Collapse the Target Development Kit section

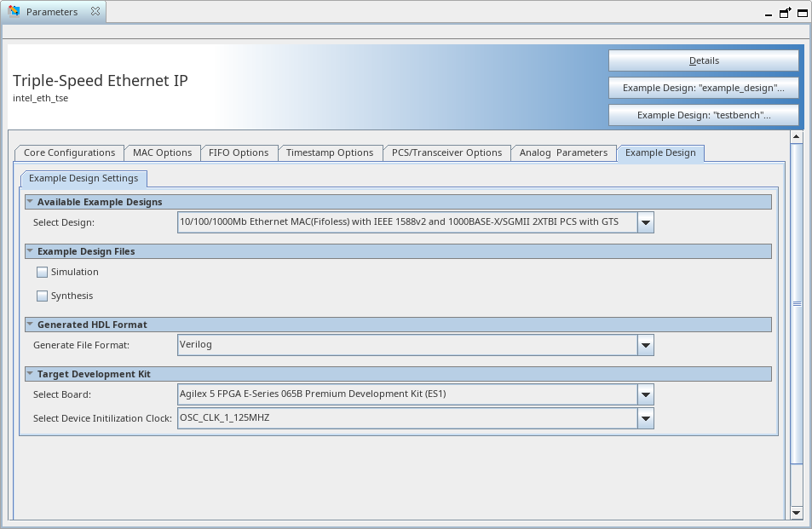point(30,373)
